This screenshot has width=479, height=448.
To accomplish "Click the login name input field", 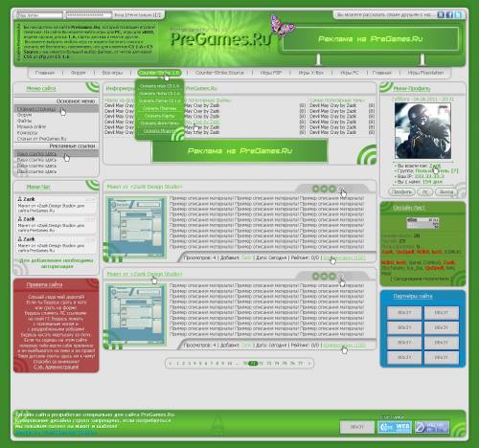I will tap(39, 15).
